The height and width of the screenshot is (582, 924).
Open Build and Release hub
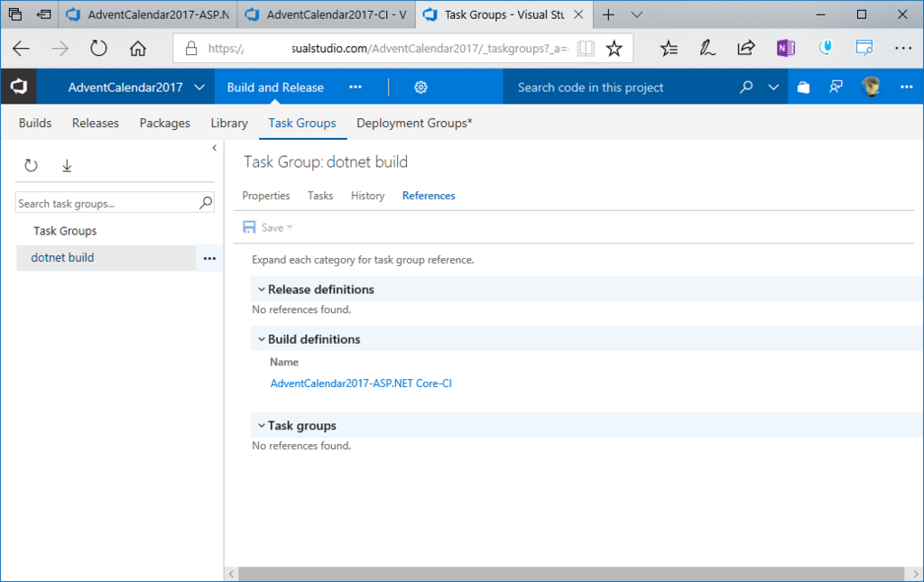pyautogui.click(x=275, y=88)
